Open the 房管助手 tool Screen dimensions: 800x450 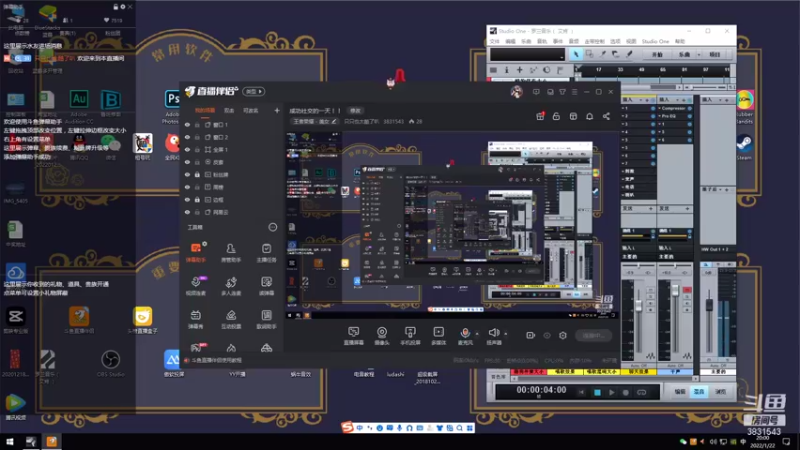pyautogui.click(x=231, y=252)
